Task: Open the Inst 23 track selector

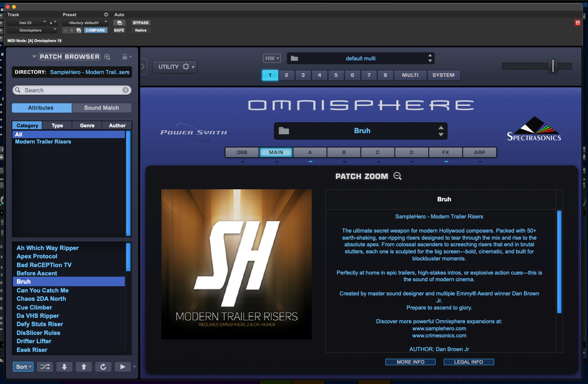Action: [27, 23]
